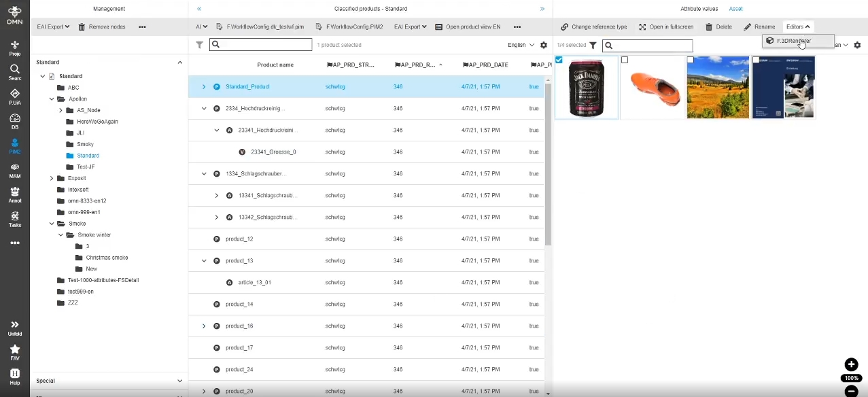Click Change reference type button
Image resolution: width=868 pixels, height=397 pixels.
[594, 27]
